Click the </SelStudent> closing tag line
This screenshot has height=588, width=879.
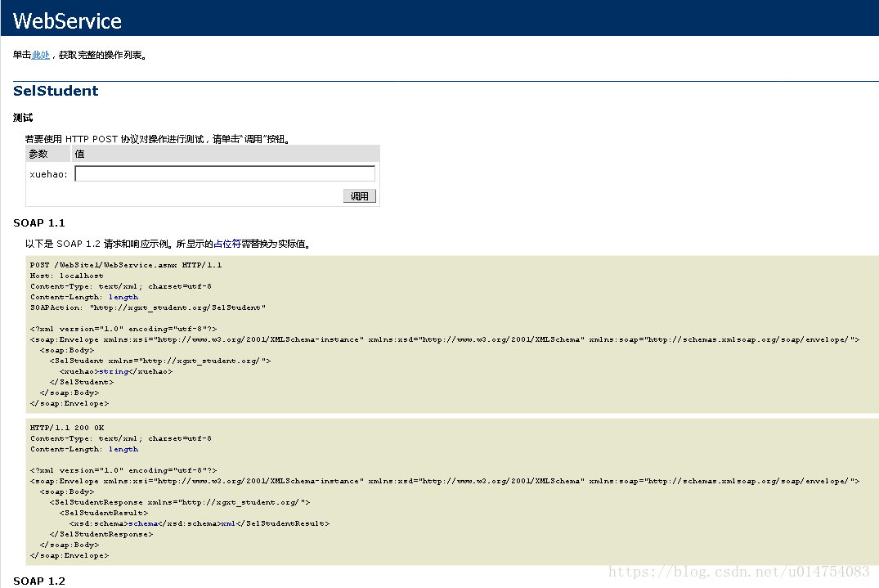tap(82, 382)
